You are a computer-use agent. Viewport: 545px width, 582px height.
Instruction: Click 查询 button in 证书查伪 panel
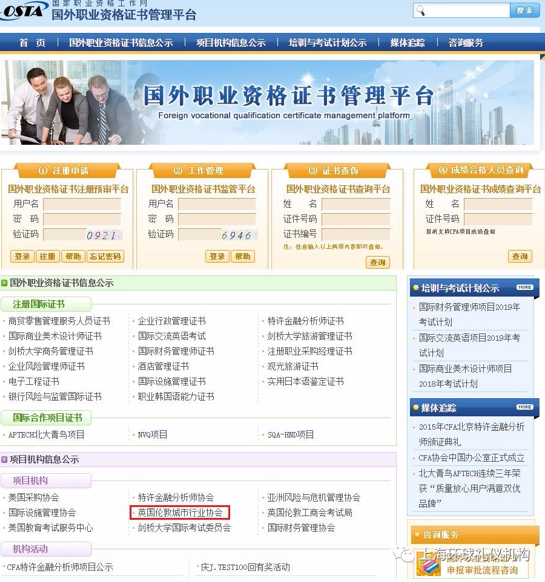[378, 262]
